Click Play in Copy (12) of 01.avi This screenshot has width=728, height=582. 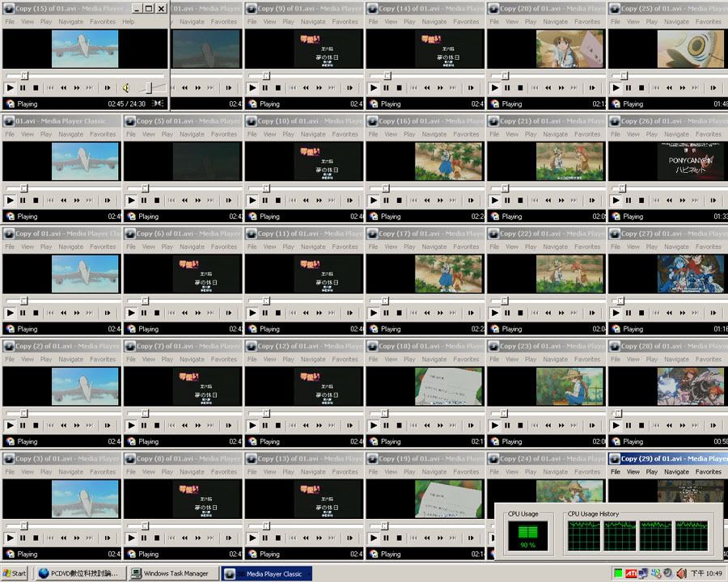(252, 426)
